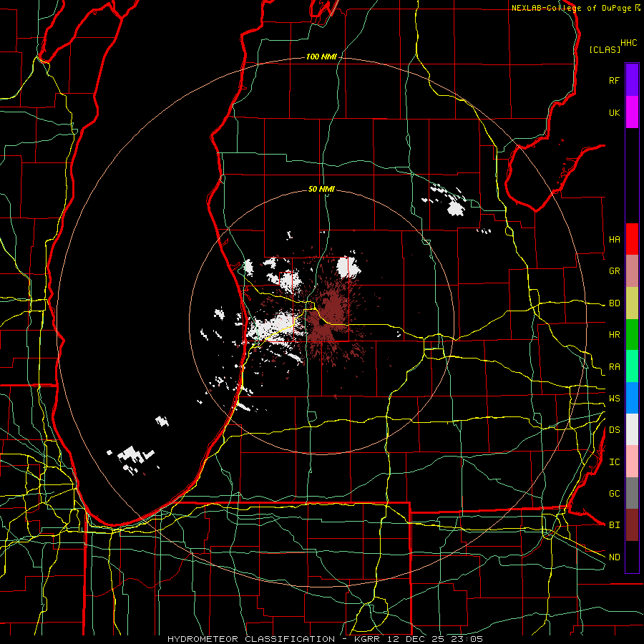
Task: Click the HA red legend swatch
Action: 632,239
